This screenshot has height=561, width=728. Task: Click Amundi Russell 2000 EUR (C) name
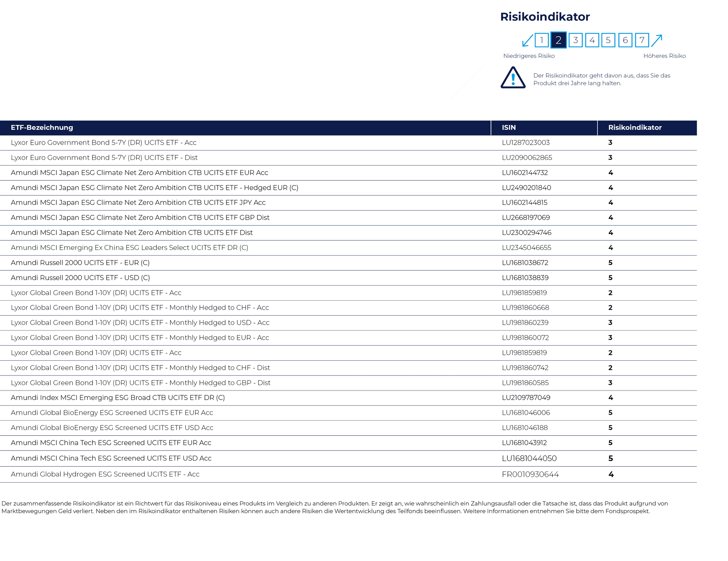80,263
